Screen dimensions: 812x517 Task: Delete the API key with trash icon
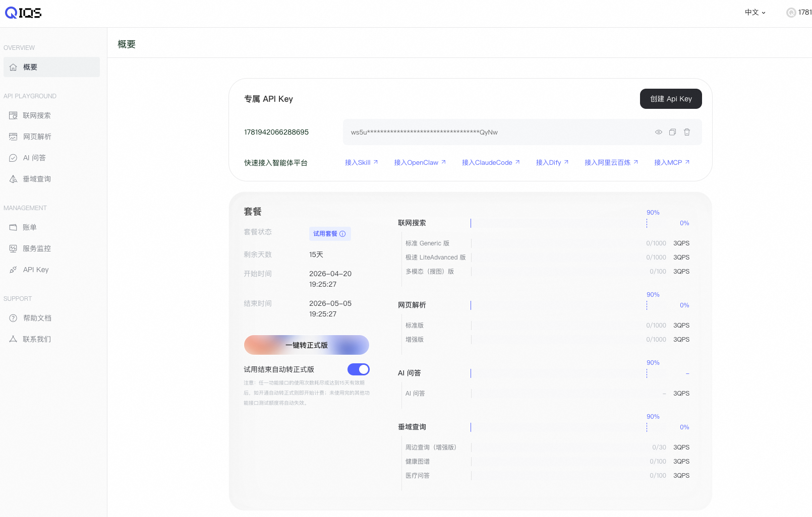pyautogui.click(x=687, y=132)
